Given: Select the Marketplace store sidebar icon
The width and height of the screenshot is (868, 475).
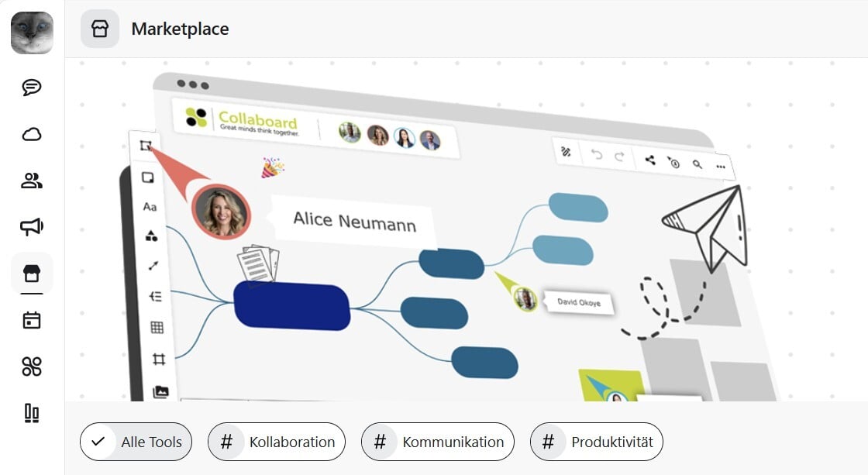Looking at the screenshot, I should tap(32, 273).
